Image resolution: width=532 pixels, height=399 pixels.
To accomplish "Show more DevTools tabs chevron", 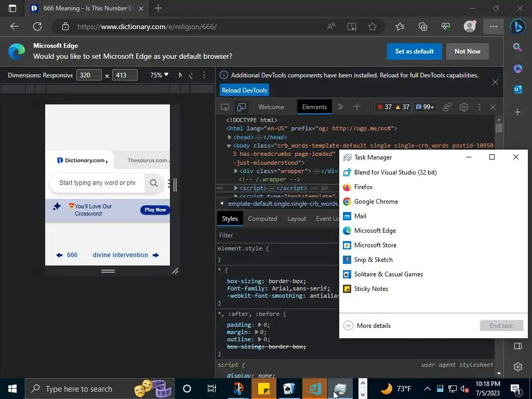I will click(x=340, y=107).
